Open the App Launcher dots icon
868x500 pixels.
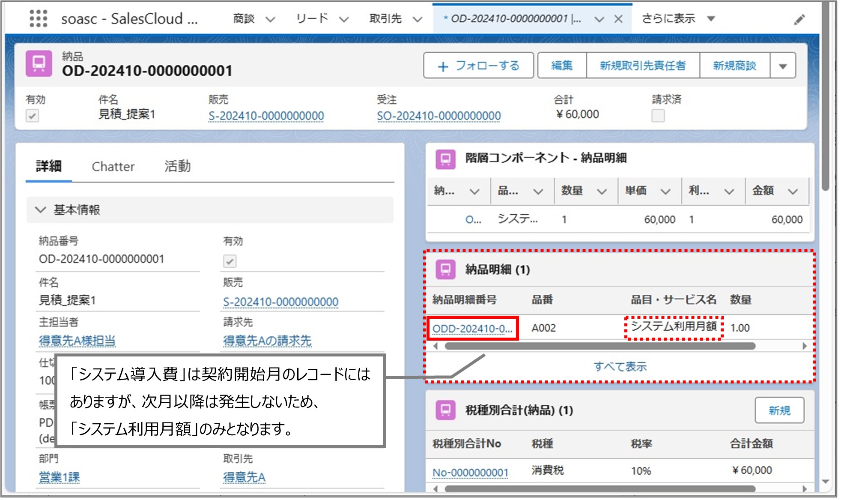[x=38, y=19]
